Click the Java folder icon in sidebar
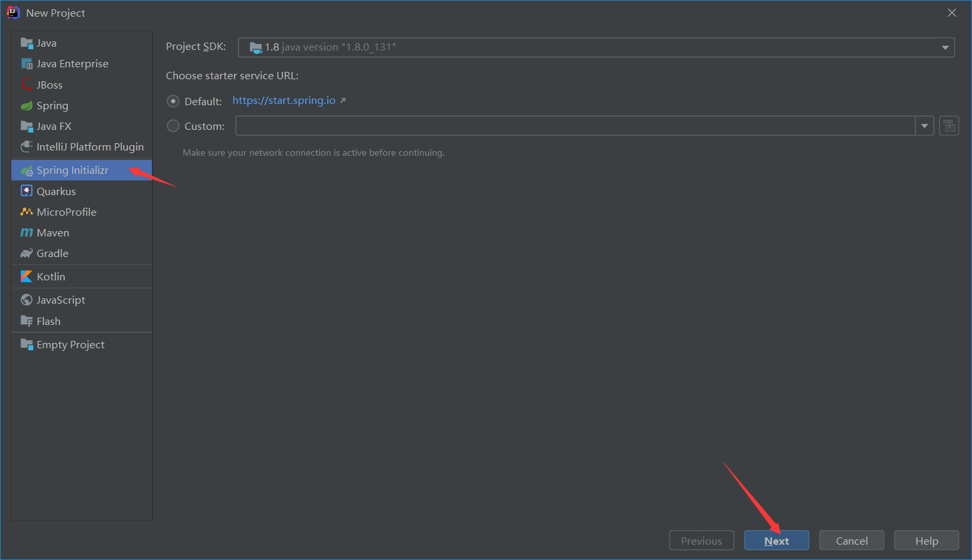The image size is (972, 560). tap(27, 43)
